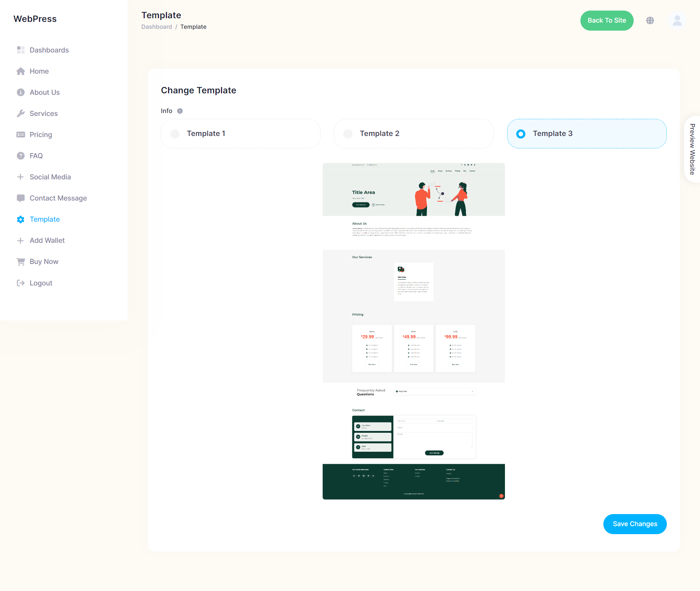Viewport: 700px width, 591px height.
Task: Click the Home house icon
Action: coord(21,71)
